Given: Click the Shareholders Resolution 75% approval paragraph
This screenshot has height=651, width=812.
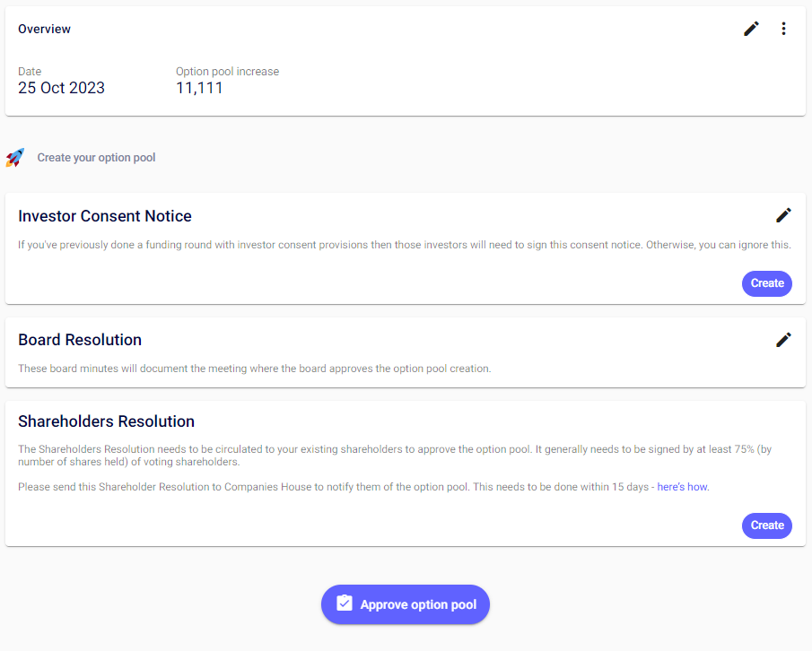Looking at the screenshot, I should coord(395,456).
